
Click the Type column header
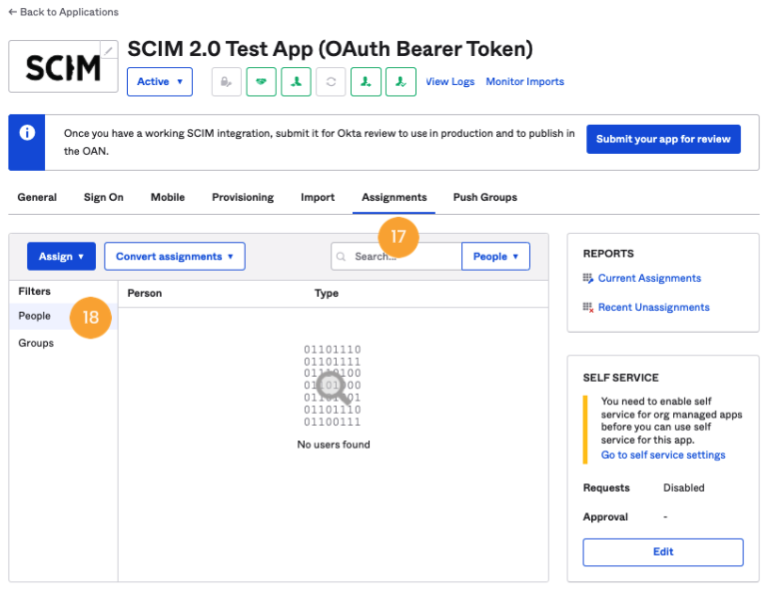click(327, 294)
